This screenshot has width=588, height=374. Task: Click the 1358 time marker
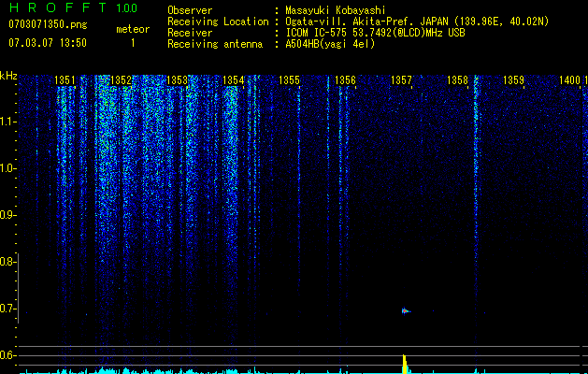tap(457, 80)
